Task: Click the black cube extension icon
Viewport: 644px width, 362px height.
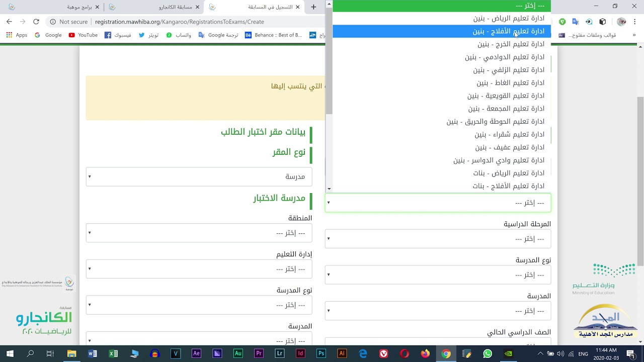Action: [x=602, y=22]
